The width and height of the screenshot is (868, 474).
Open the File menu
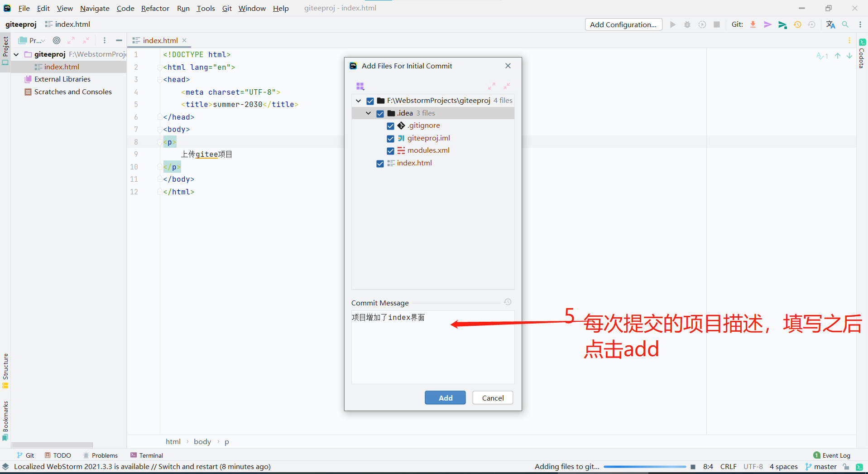coord(24,8)
